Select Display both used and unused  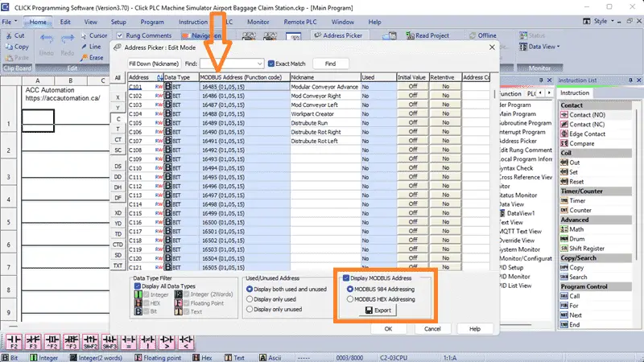coord(250,289)
